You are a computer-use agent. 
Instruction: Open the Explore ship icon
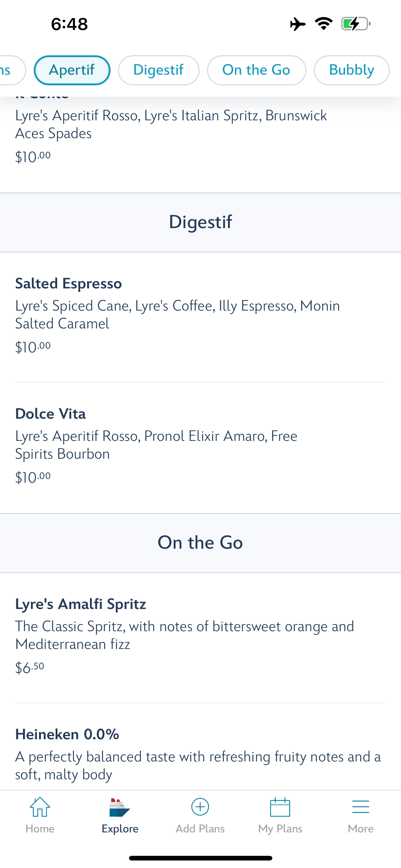(x=120, y=808)
